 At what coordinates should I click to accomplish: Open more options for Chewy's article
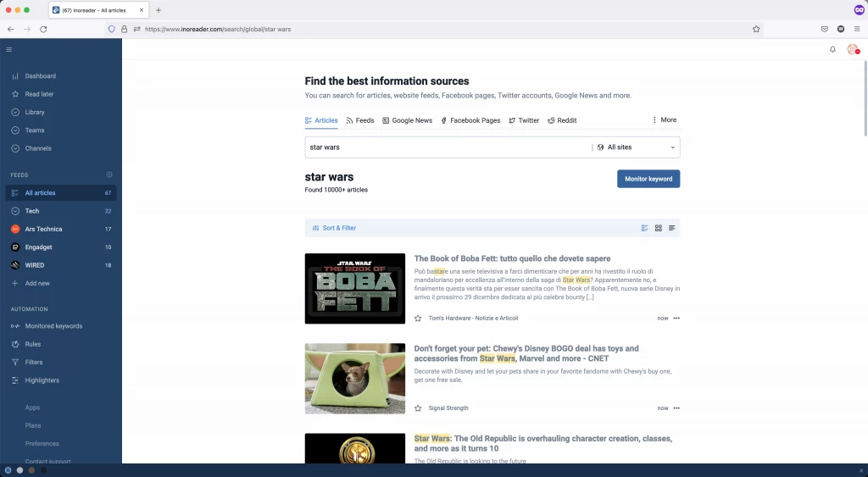(676, 408)
